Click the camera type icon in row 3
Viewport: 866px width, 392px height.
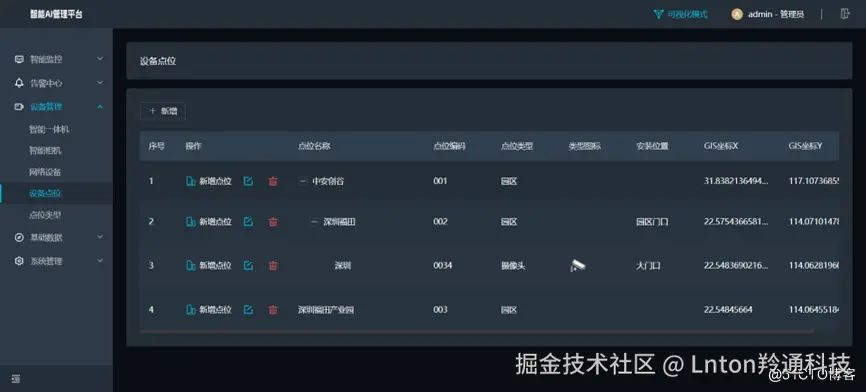[x=577, y=266]
